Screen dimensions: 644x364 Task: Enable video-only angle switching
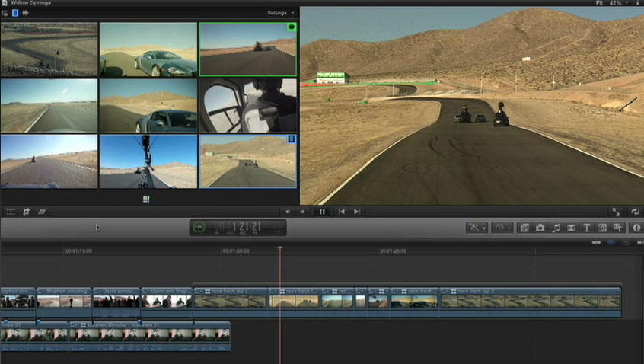click(x=15, y=13)
